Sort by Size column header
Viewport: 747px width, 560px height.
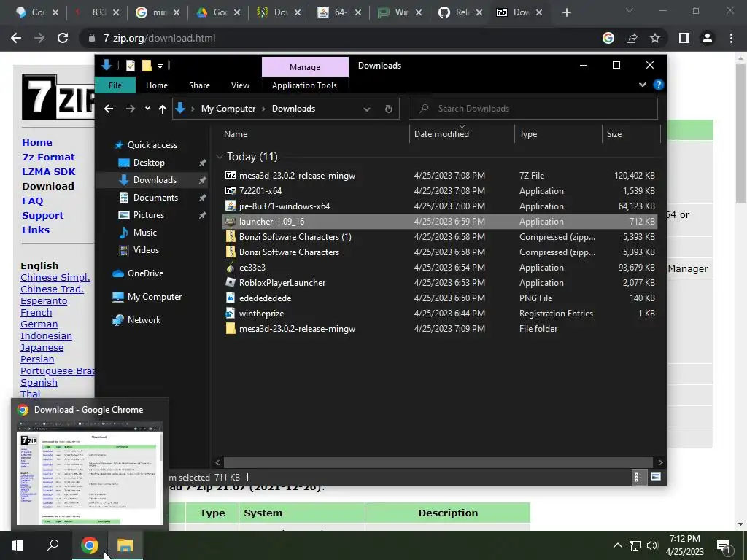(631, 134)
